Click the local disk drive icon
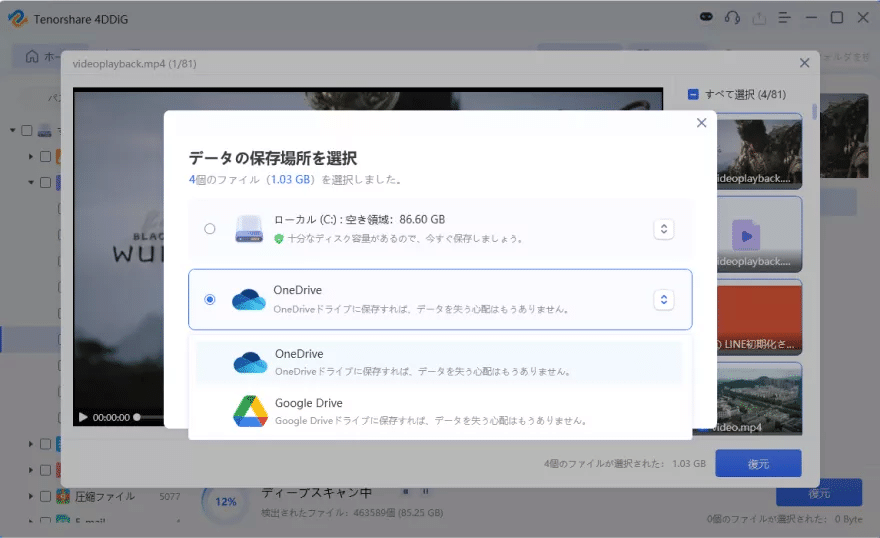Viewport: 880px width, 538px height. [x=249, y=229]
